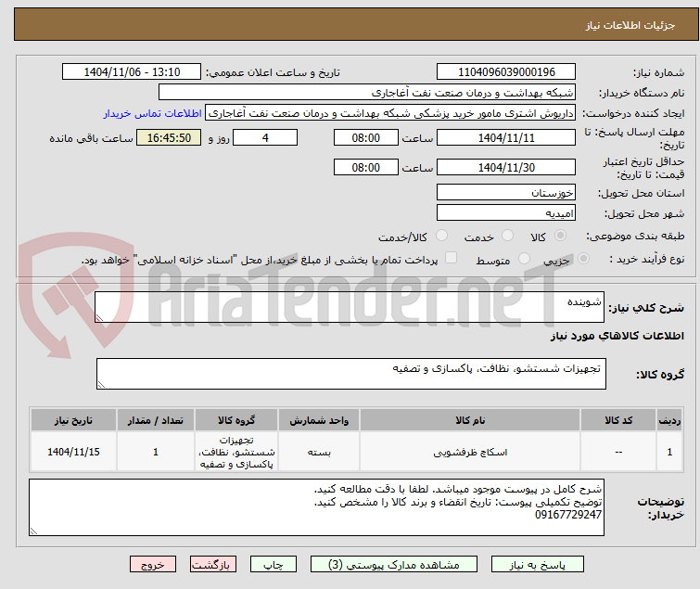Click the توضیحات خریدار text area
The image size is (700, 589).
click(316, 507)
